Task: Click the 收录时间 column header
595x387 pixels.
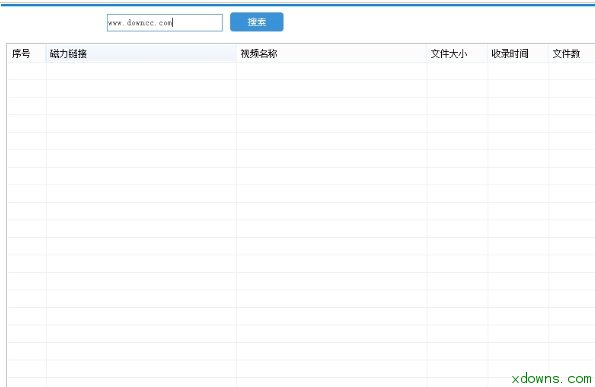Action: 518,53
